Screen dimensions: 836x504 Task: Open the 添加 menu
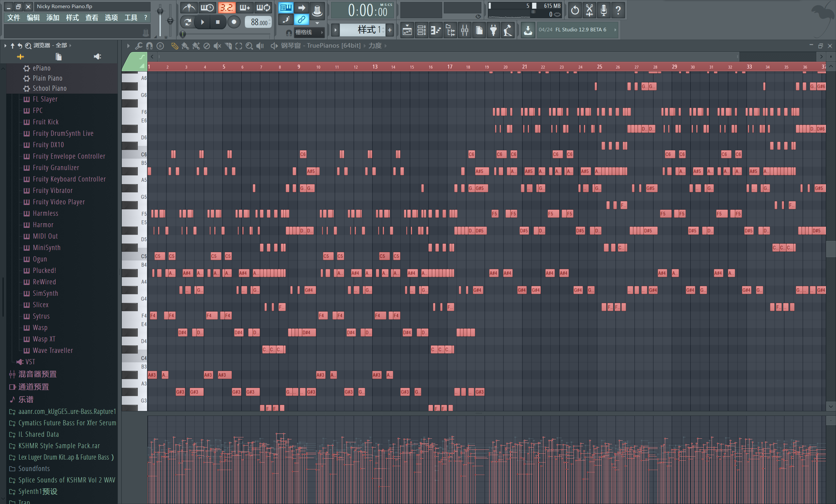pos(53,18)
